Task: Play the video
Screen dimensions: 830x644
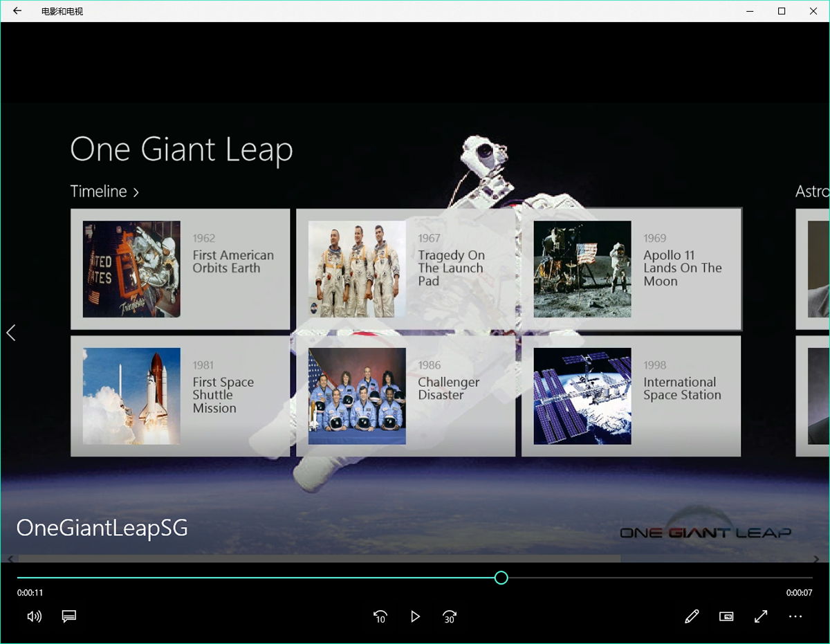Action: click(x=415, y=616)
